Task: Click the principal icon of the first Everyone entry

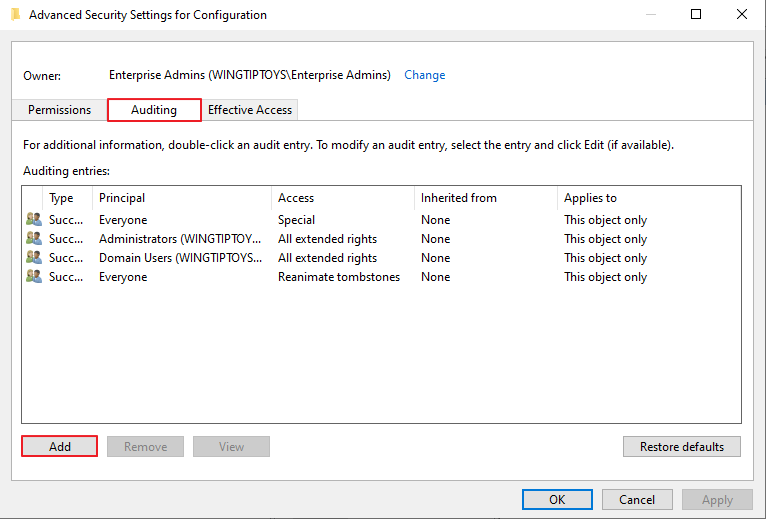Action: point(34,219)
